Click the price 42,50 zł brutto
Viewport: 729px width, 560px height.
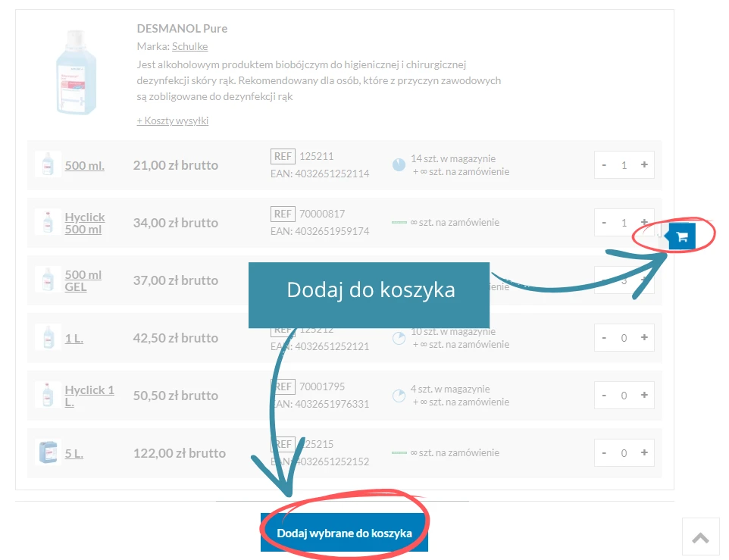(x=175, y=338)
